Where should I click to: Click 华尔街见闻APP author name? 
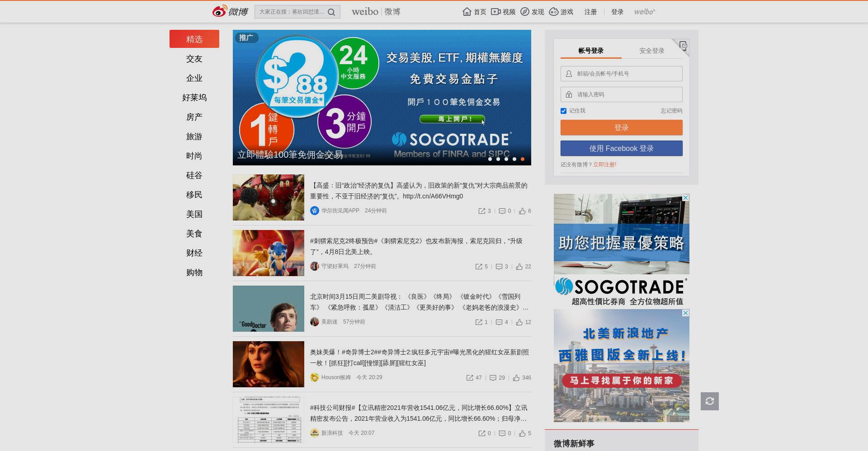pos(340,211)
